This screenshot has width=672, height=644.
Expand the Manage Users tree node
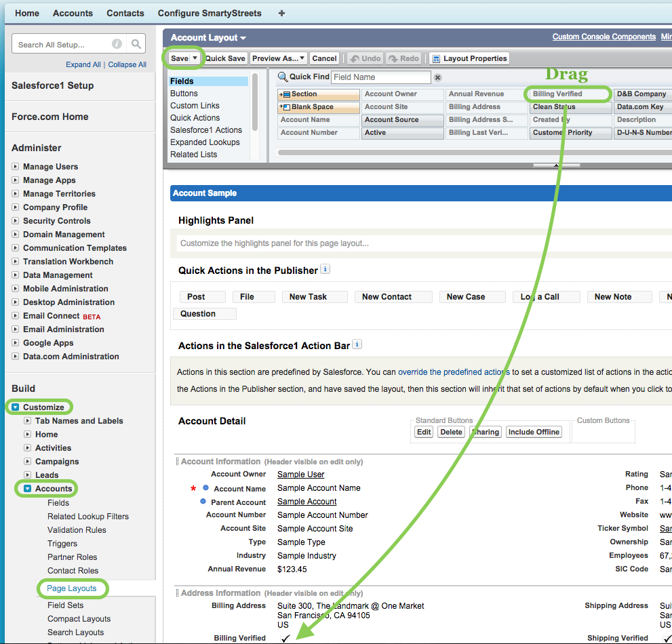pyautogui.click(x=16, y=167)
